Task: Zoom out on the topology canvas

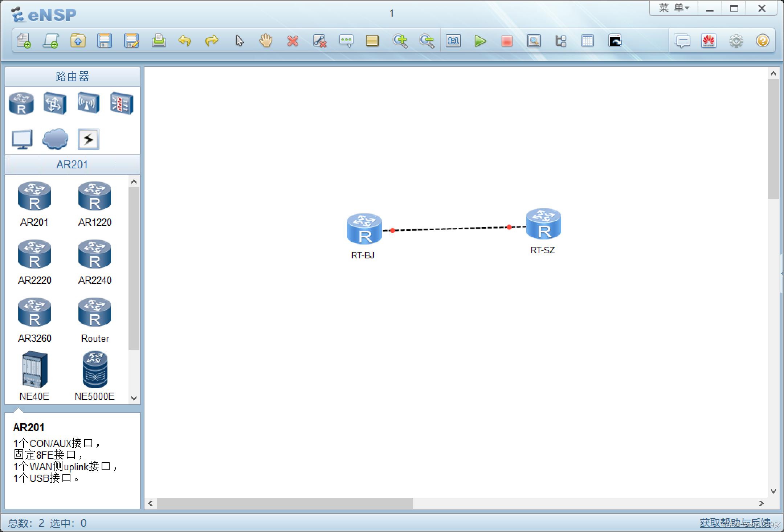Action: click(426, 41)
